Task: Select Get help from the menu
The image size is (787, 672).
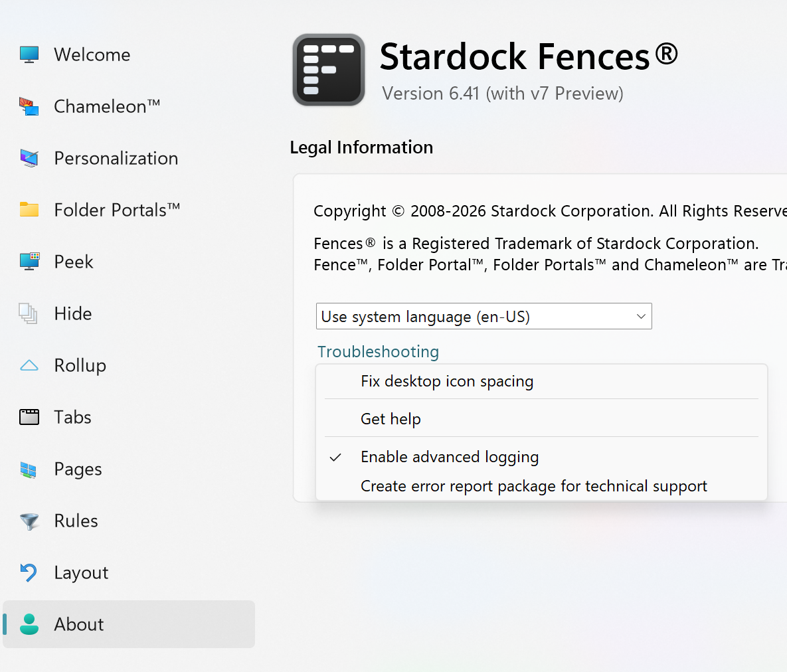Action: 391,419
